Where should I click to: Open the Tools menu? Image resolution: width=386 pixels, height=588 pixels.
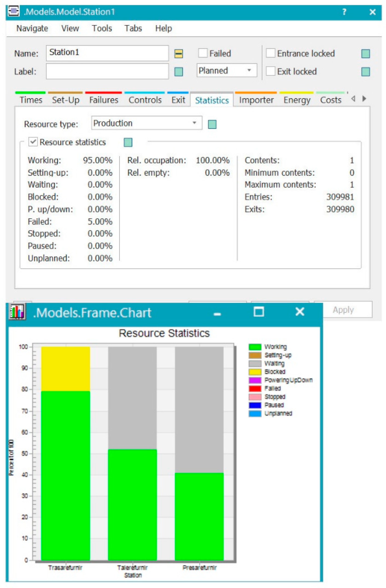click(x=102, y=28)
